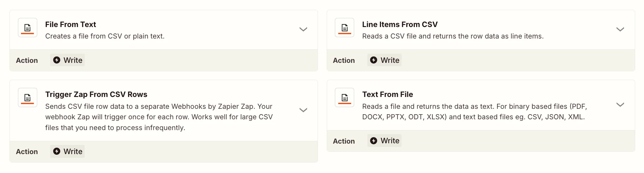Screen dimensions: 644x173
Task: Click Action label under Line Items From CSV
Action: pos(344,60)
